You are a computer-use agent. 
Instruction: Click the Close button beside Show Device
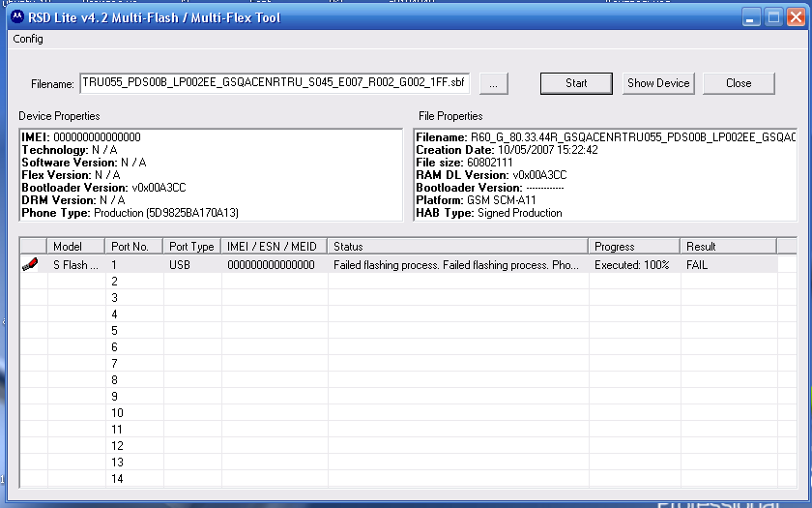[x=739, y=83]
